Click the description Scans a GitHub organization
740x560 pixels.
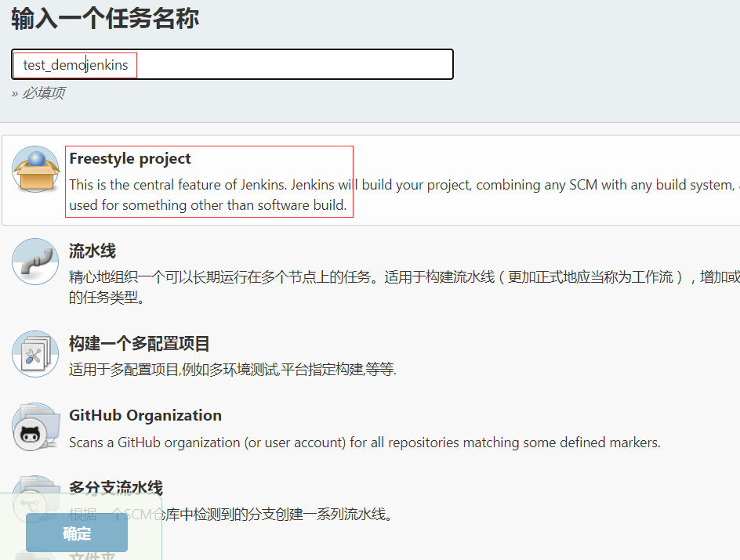tap(365, 443)
